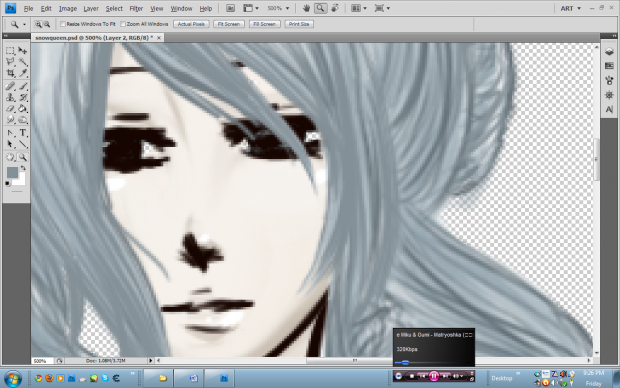Expand the status bar info arrow
Viewport: 620px width, 388px height.
(150, 361)
